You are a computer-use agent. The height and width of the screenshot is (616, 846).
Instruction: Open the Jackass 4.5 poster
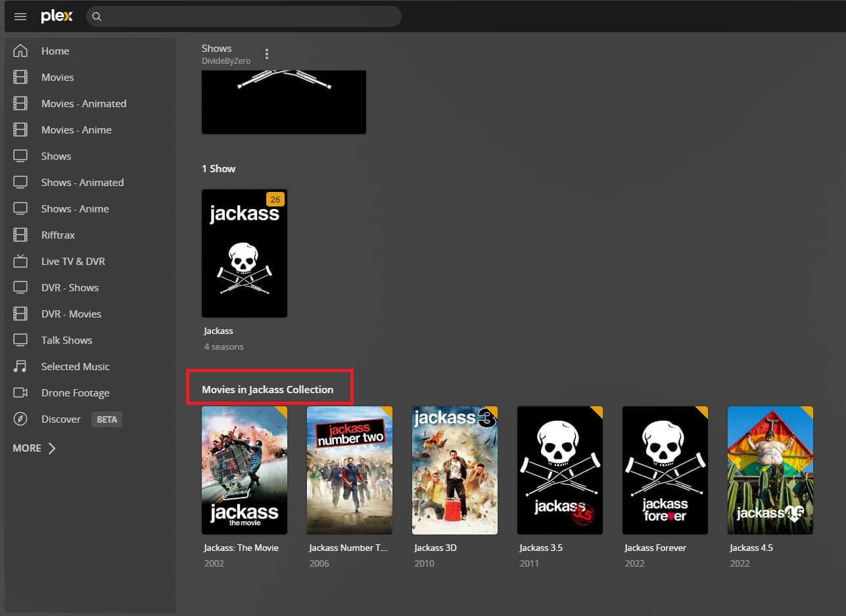coord(770,471)
